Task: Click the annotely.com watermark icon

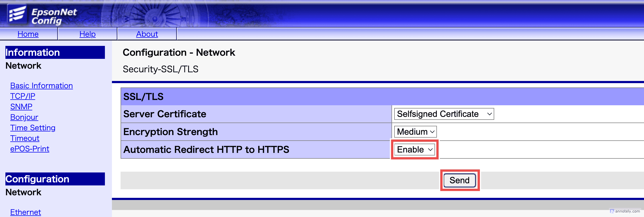Action: point(612,211)
